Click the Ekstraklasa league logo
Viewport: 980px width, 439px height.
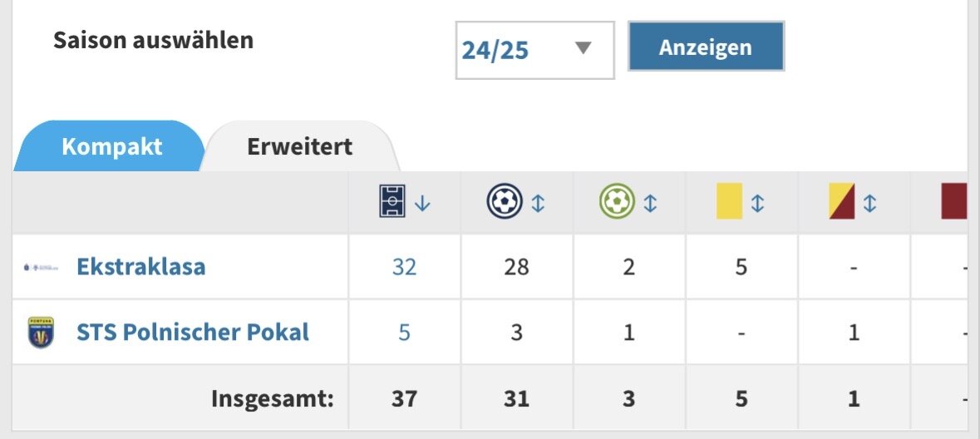click(42, 267)
